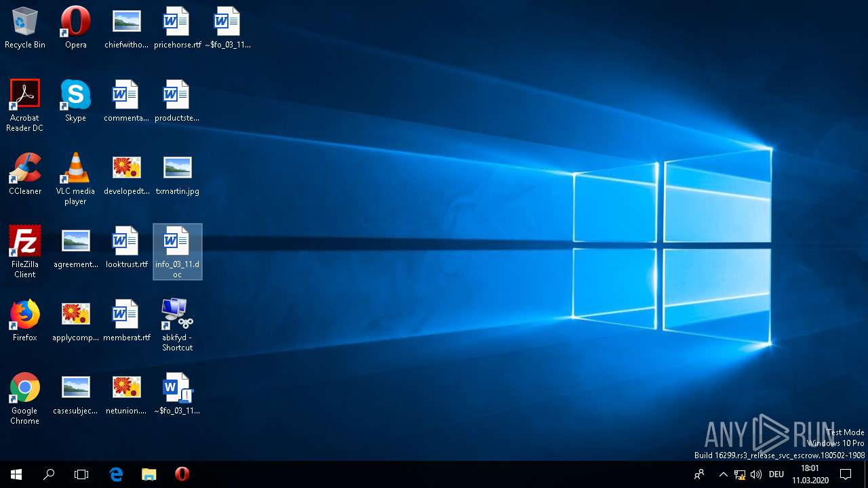The image size is (868, 488).
Task: Launch Opera from the taskbar
Action: pos(182,474)
